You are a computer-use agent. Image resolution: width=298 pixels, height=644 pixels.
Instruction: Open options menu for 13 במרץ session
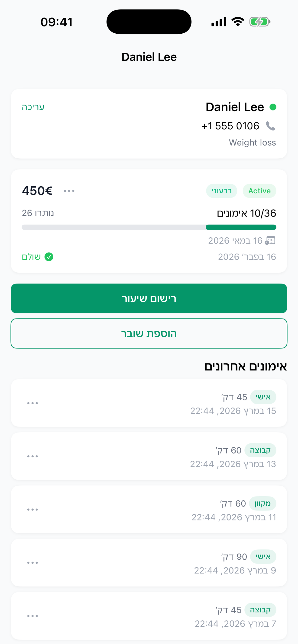pyautogui.click(x=32, y=456)
